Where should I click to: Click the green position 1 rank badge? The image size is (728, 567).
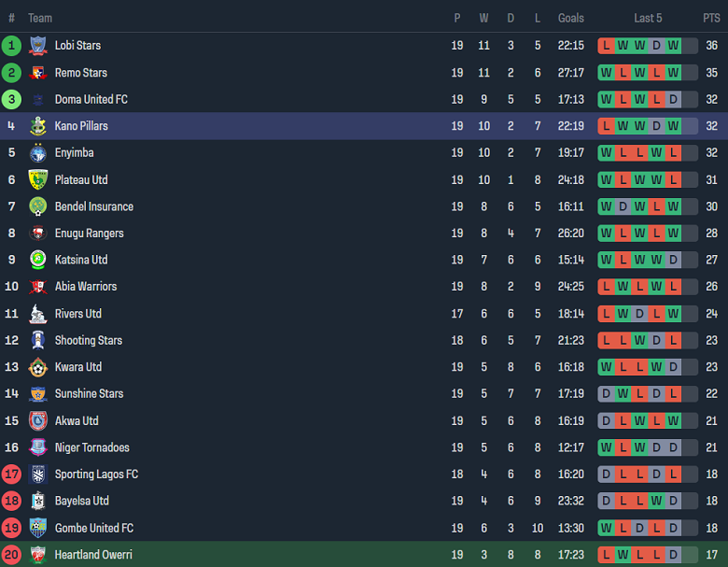coord(11,46)
